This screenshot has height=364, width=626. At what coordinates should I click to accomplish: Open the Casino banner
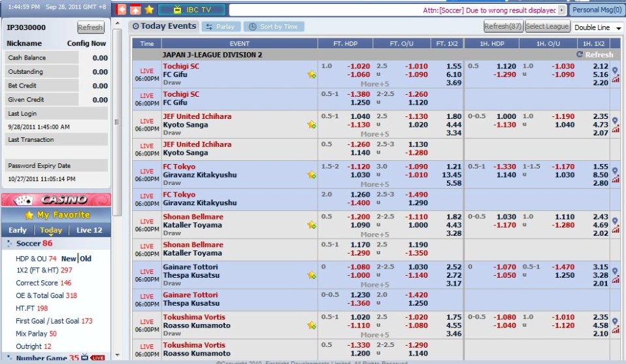click(x=56, y=199)
